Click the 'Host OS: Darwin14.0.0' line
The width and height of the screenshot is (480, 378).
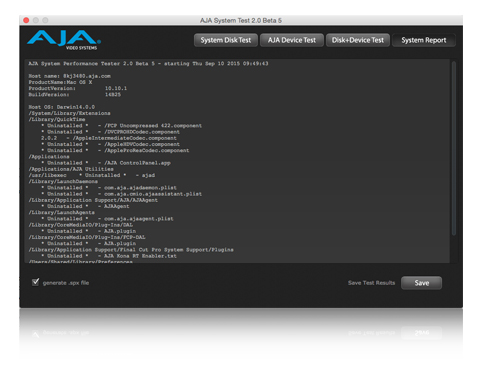click(62, 107)
